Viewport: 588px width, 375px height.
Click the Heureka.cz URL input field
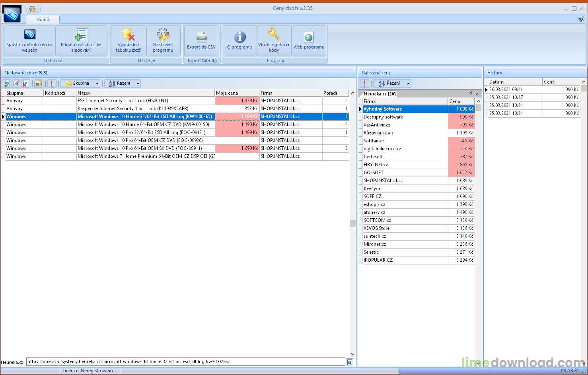click(x=186, y=362)
